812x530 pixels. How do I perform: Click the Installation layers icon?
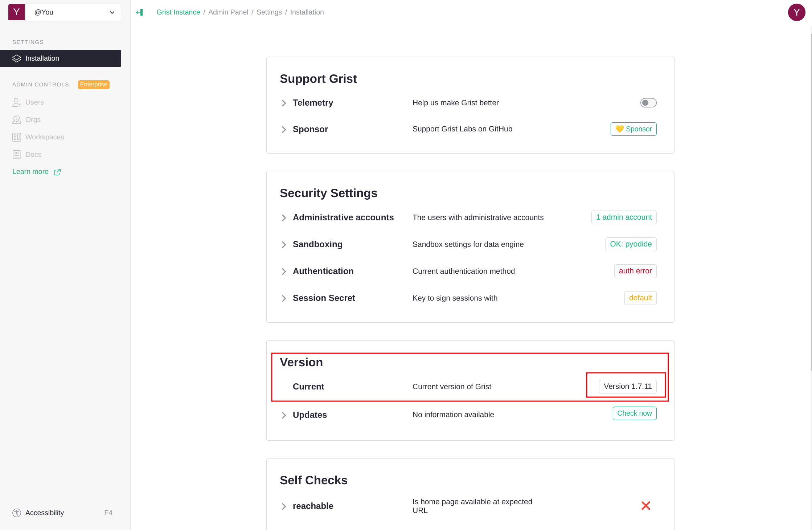coord(17,58)
